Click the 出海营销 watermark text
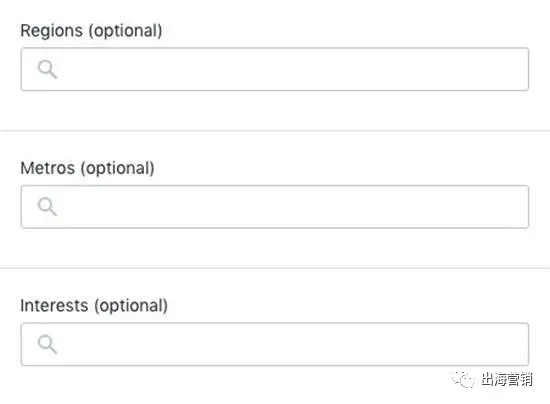 pos(507,379)
